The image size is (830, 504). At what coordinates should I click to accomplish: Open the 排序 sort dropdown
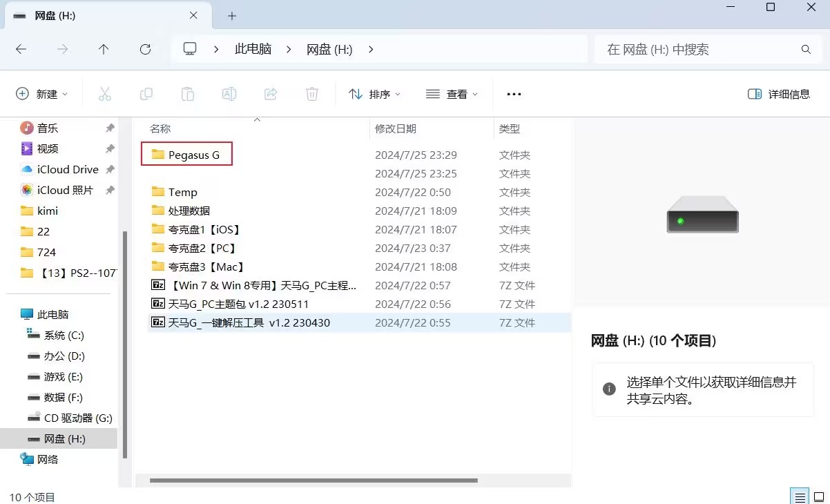375,94
